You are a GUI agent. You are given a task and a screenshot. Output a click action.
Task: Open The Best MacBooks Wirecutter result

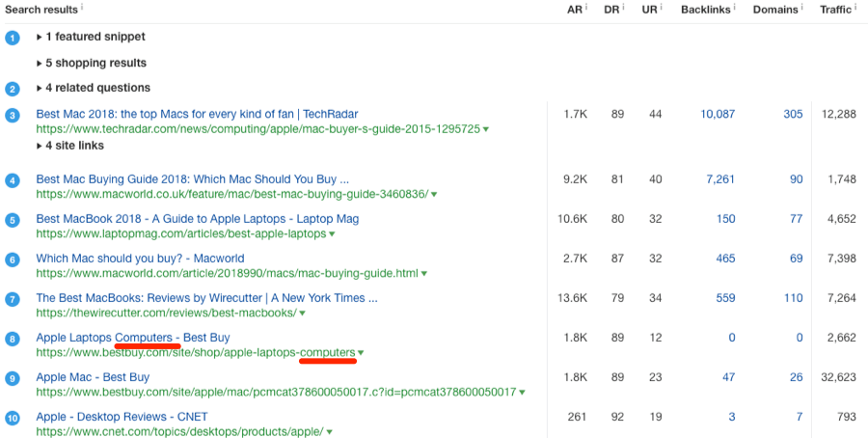207,298
